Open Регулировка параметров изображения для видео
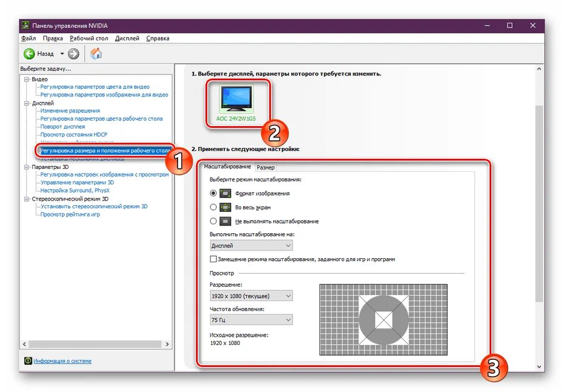 [104, 95]
